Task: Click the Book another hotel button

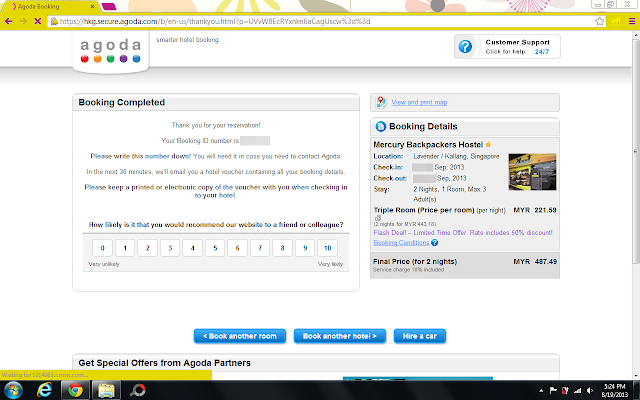Action: (x=340, y=336)
